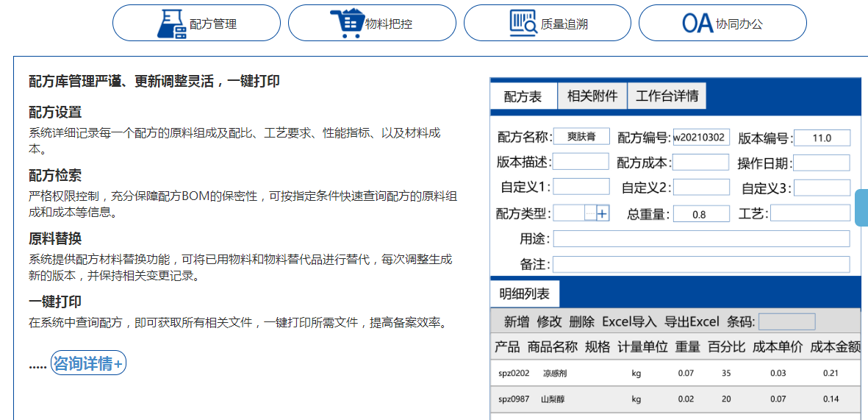Click the barcode magnifier icon for 质量追溯
The height and width of the screenshot is (420, 868).
pos(524,23)
